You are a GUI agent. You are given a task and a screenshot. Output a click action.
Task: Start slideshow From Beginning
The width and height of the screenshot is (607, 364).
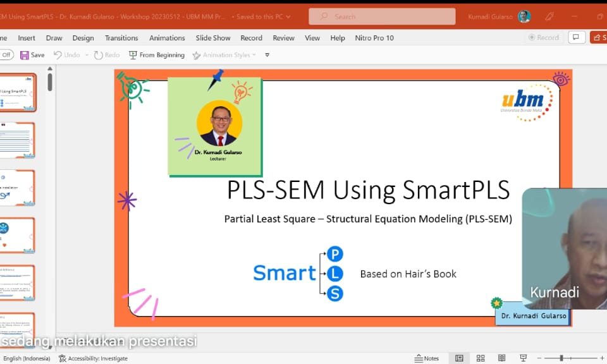(x=157, y=55)
